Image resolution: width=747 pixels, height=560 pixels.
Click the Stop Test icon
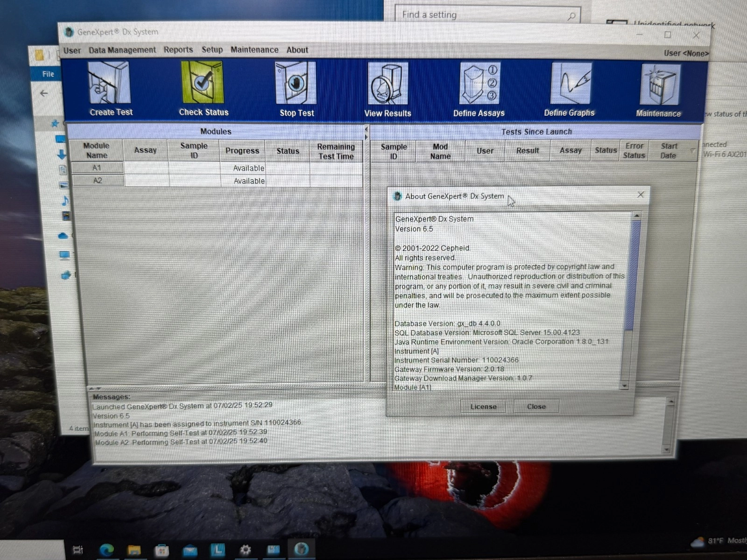click(x=296, y=89)
